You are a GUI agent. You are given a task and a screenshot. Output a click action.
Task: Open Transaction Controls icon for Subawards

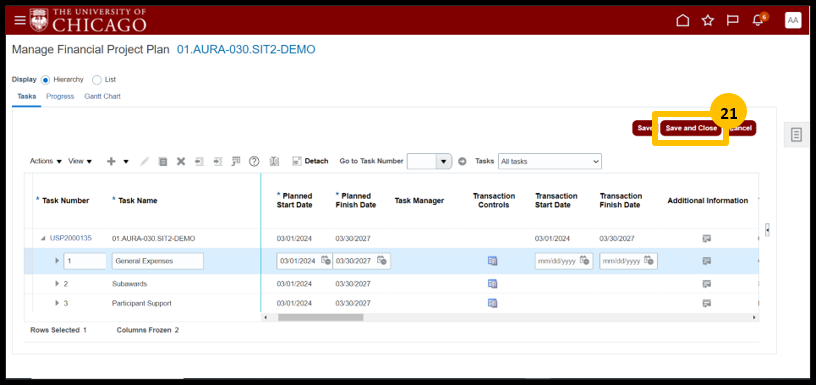pyautogui.click(x=492, y=284)
